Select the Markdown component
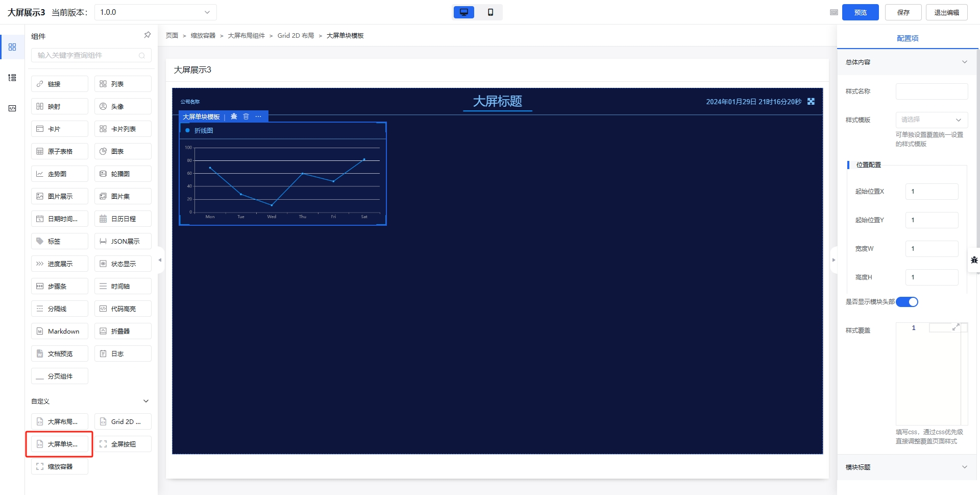The width and height of the screenshot is (980, 495). (x=60, y=331)
